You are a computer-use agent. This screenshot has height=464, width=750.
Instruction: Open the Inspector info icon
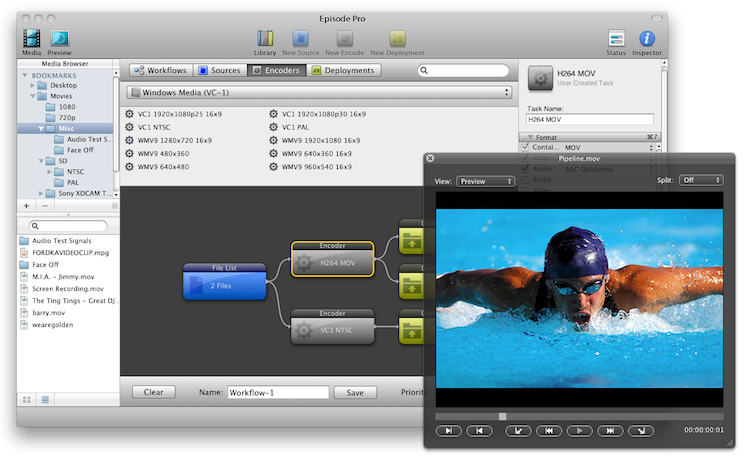[647, 38]
